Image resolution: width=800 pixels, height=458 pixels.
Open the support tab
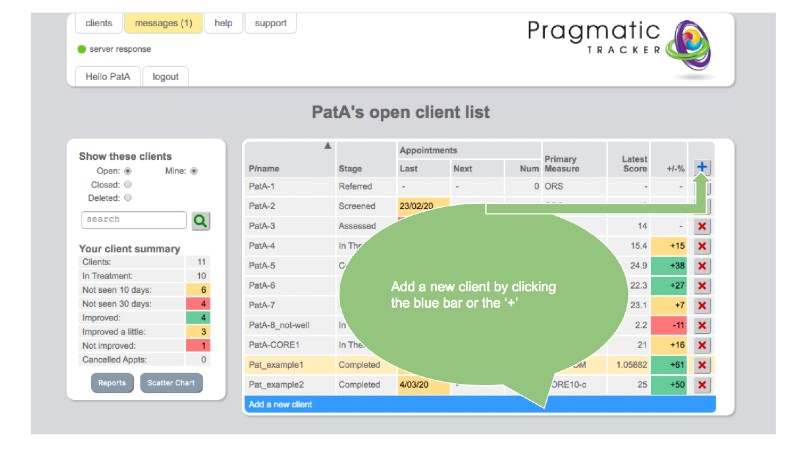[270, 23]
